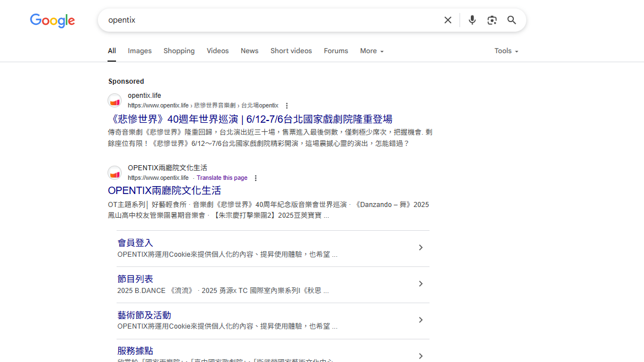The image size is (644, 362).
Task: Open three-dot menu on sponsored opentix.life result
Action: point(287,106)
